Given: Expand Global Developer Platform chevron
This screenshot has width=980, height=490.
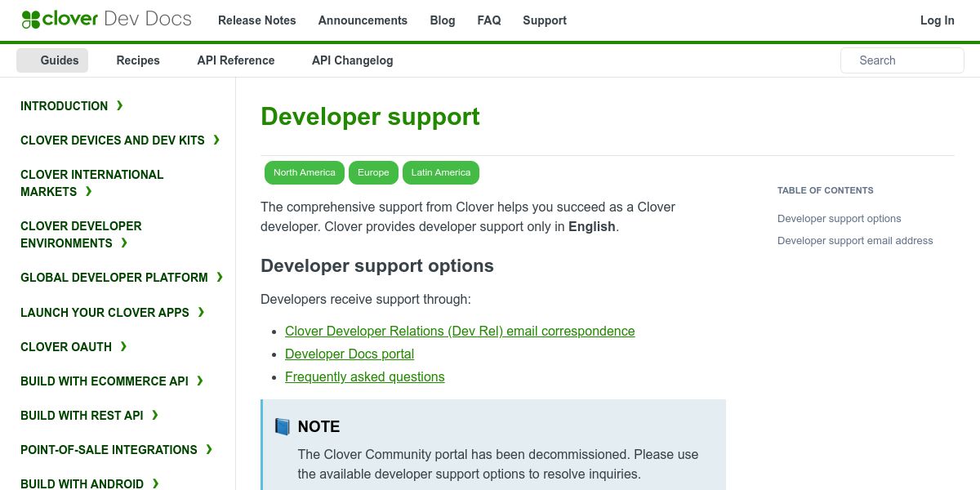Looking at the screenshot, I should 220,277.
